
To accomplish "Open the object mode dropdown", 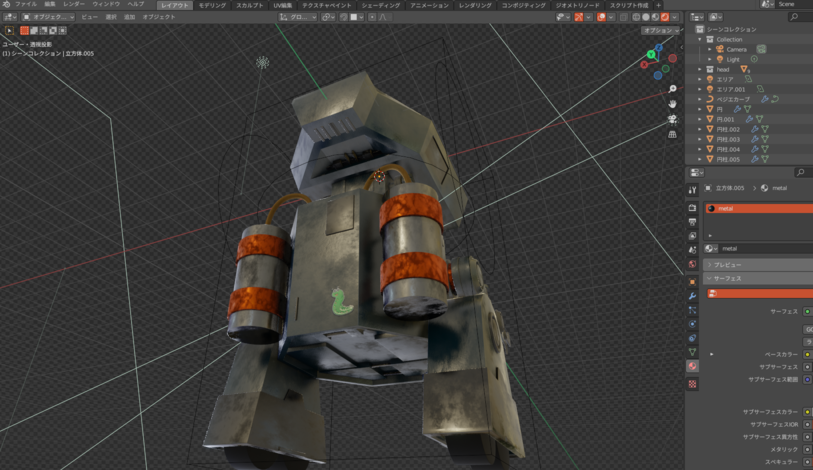I will point(48,17).
